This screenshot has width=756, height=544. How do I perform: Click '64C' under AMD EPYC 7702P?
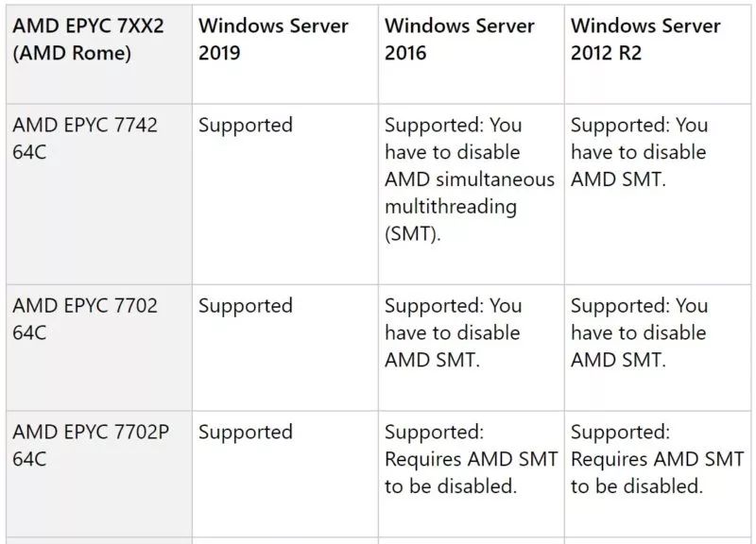coord(29,459)
